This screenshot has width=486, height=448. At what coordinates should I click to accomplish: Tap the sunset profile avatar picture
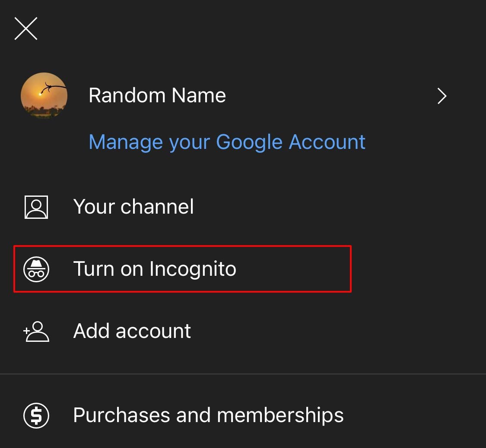tap(44, 96)
